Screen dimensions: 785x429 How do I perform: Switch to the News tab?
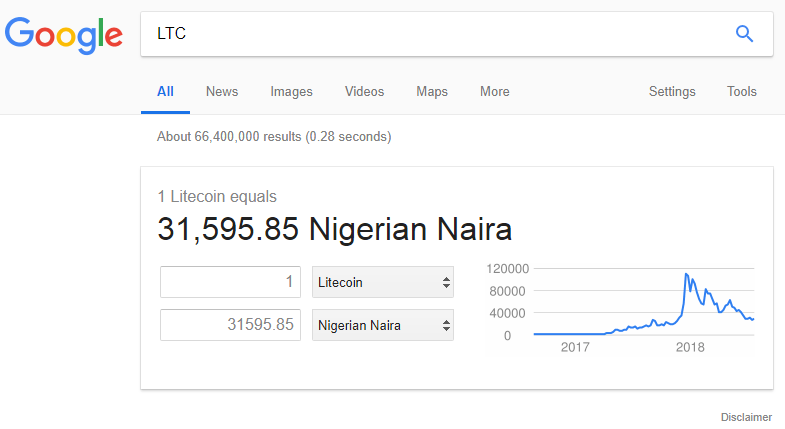[x=222, y=92]
